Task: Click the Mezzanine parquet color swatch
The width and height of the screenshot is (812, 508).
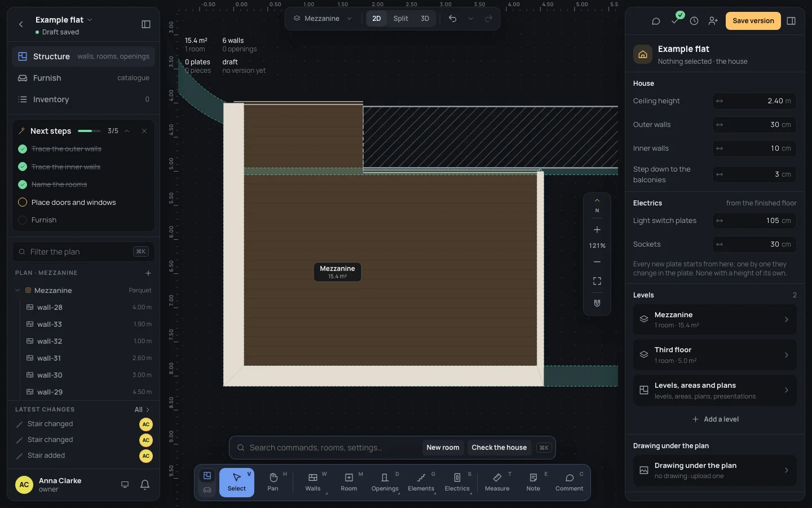Action: (28, 290)
